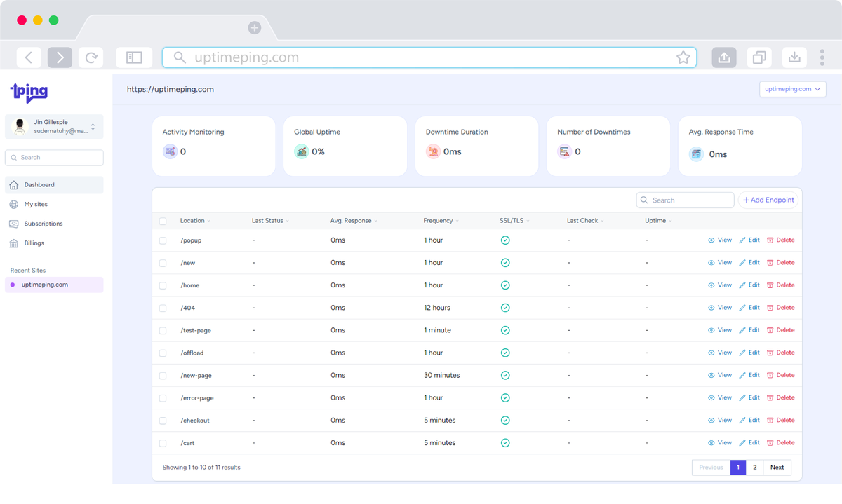This screenshot has width=842, height=504.
Task: Open My sites in the sidebar
Action: click(x=36, y=205)
